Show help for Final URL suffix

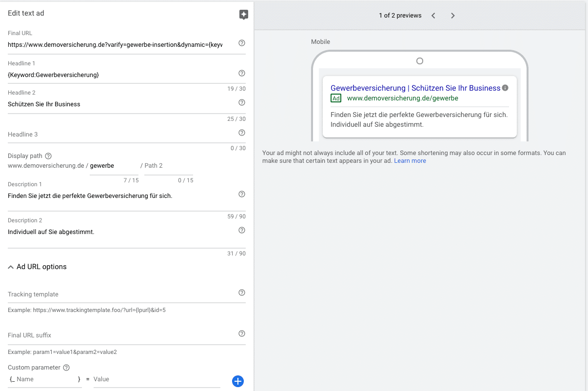[x=242, y=333]
